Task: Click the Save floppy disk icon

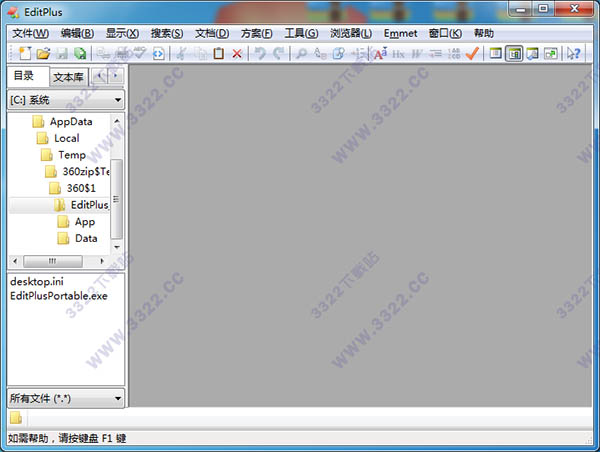Action: click(x=62, y=53)
